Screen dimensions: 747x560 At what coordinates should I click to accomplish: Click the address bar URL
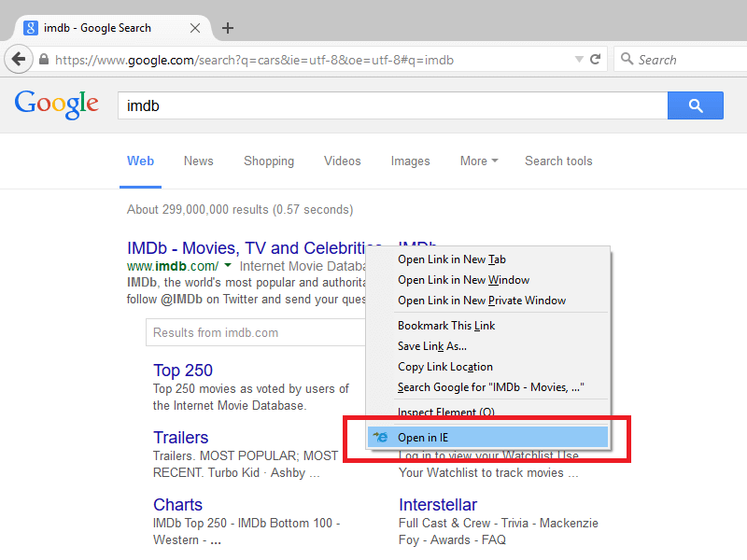point(254,60)
